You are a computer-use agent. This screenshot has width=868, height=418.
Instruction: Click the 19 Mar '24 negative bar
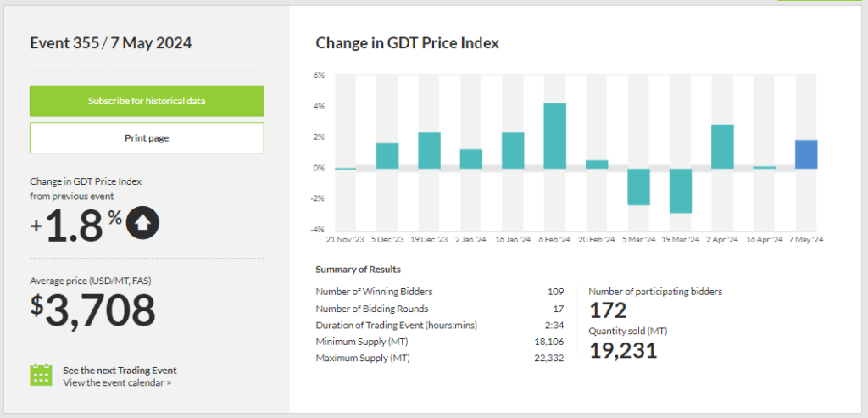(x=680, y=190)
